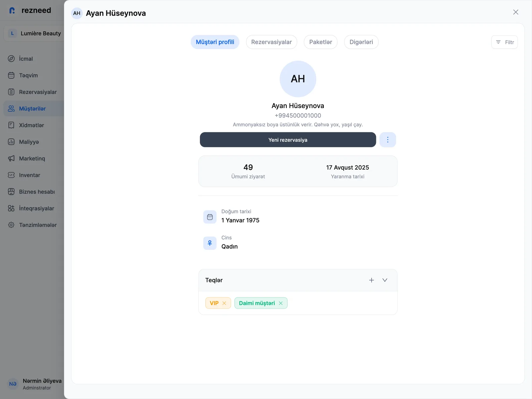The image size is (532, 399).
Task: Click the rezneed logo icon
Action: pyautogui.click(x=12, y=11)
